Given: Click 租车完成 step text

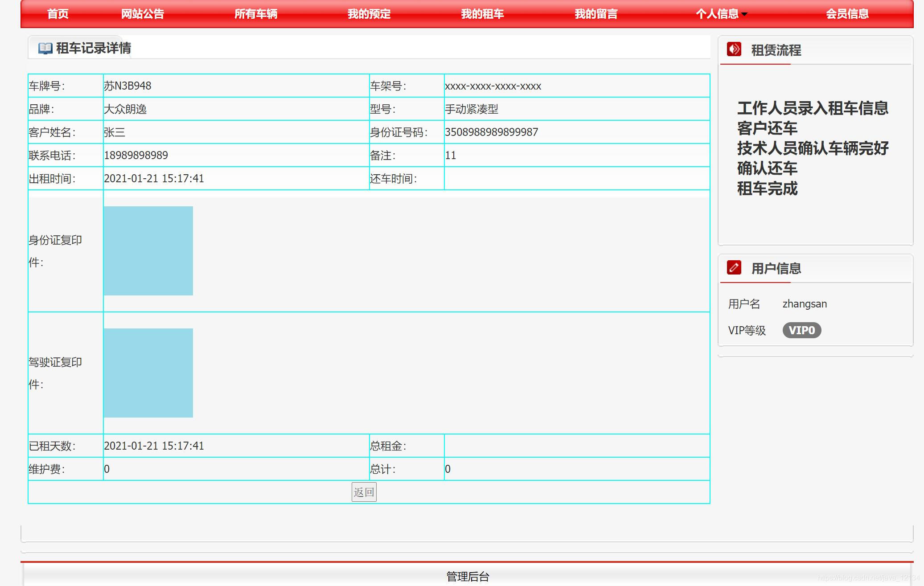Looking at the screenshot, I should 767,189.
